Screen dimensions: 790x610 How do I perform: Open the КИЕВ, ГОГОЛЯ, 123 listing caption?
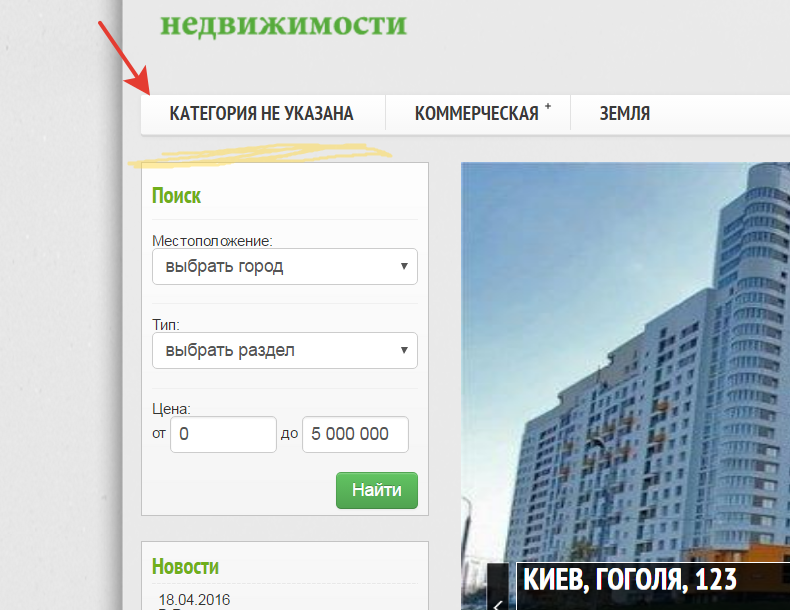[x=630, y=579]
